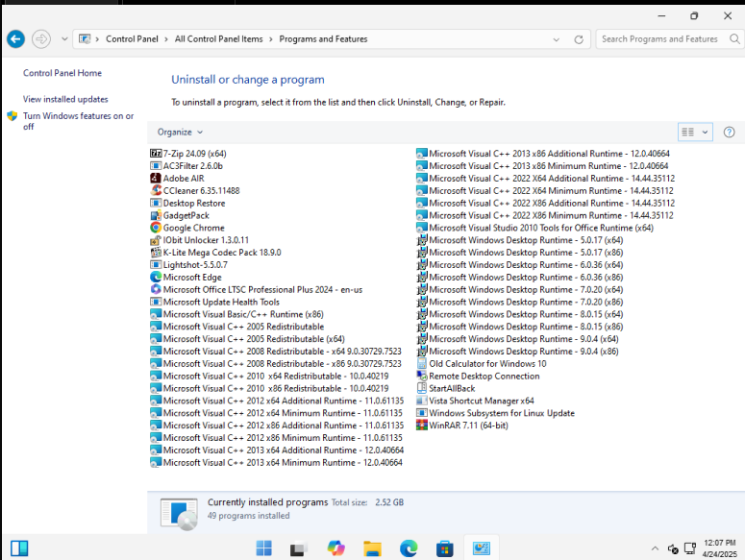Expand the chevron after Control Panel breadcrumb

[x=166, y=39]
